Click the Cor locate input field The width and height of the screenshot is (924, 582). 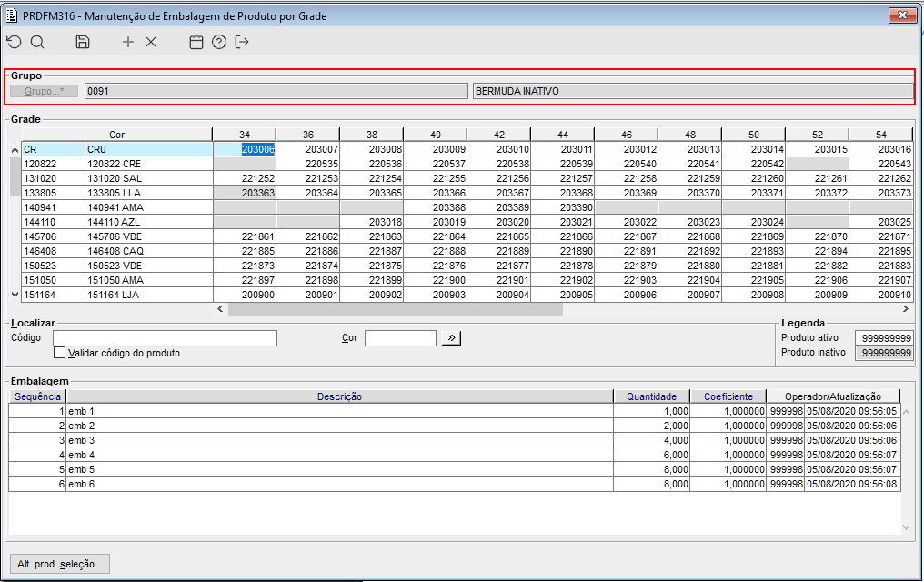(400, 337)
